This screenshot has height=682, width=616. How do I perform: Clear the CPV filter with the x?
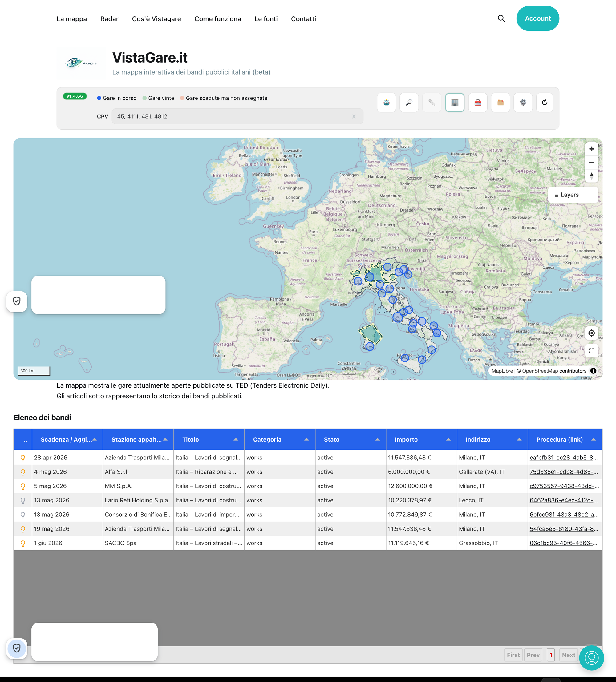(354, 116)
